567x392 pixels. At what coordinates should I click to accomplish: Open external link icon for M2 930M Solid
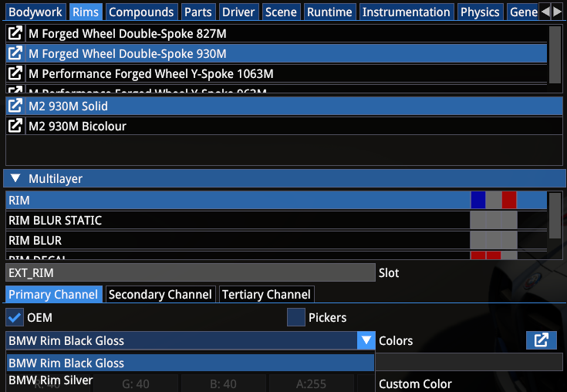coord(15,106)
